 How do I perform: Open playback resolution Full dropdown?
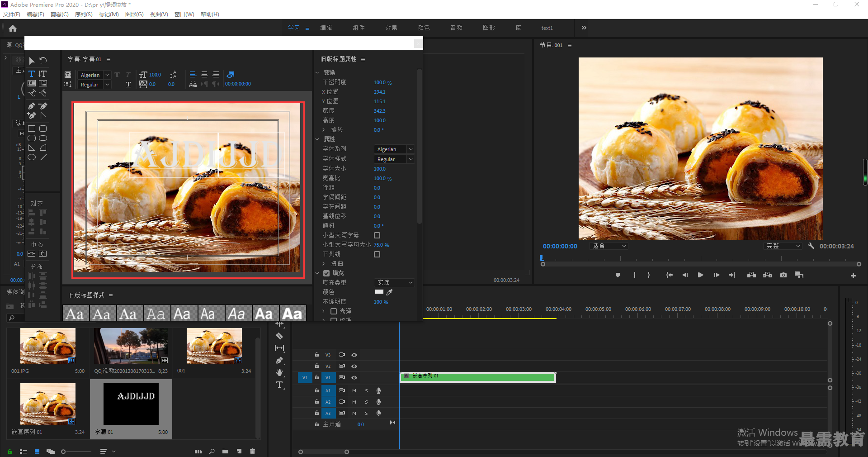point(783,246)
